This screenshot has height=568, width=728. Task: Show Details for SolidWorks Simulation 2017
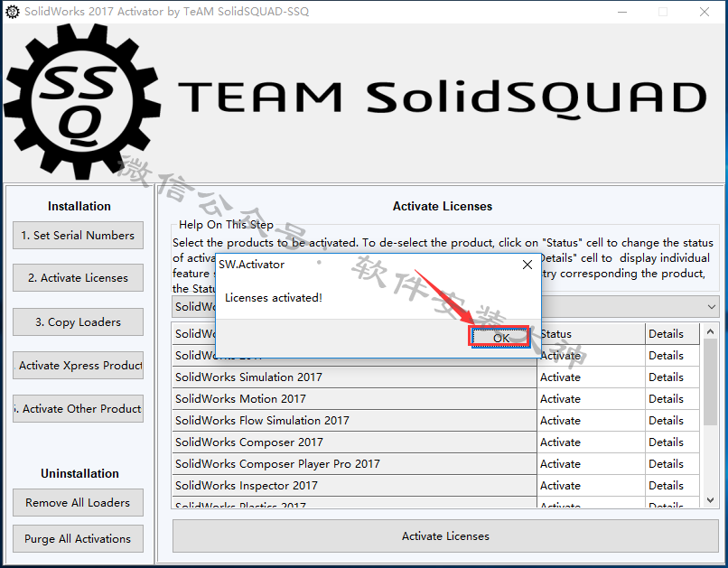pyautogui.click(x=672, y=377)
